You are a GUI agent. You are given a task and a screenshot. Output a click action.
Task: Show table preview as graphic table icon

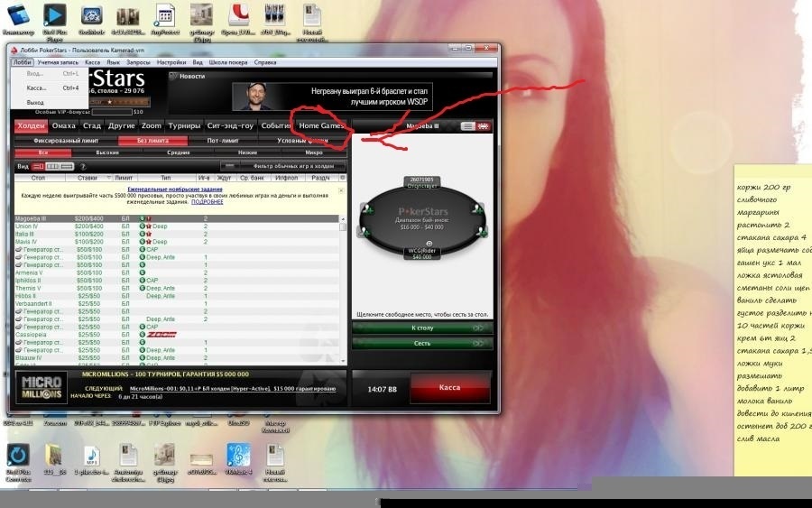[484, 126]
